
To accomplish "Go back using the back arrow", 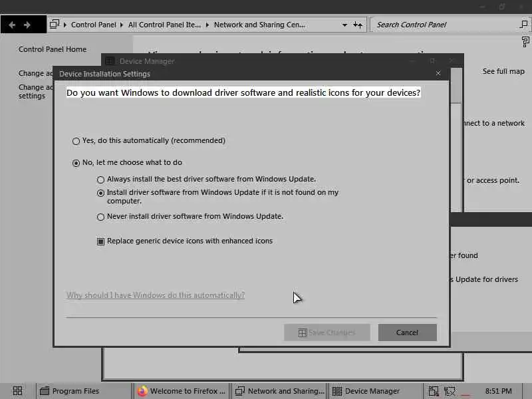I will (x=12, y=25).
